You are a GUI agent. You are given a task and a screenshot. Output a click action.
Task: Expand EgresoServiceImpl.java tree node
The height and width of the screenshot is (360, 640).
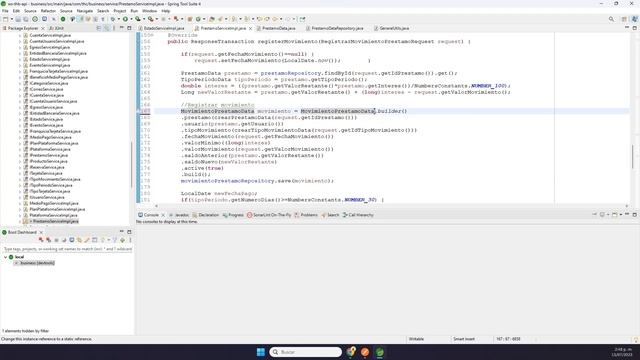click(20, 47)
